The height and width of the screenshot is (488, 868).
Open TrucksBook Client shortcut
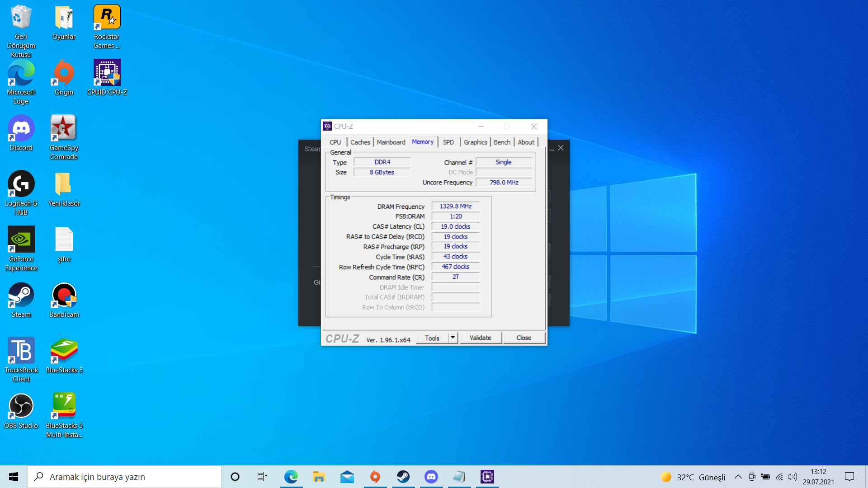click(21, 360)
